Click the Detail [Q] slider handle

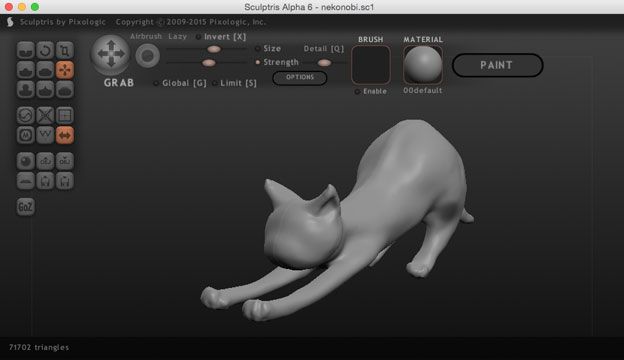point(324,62)
